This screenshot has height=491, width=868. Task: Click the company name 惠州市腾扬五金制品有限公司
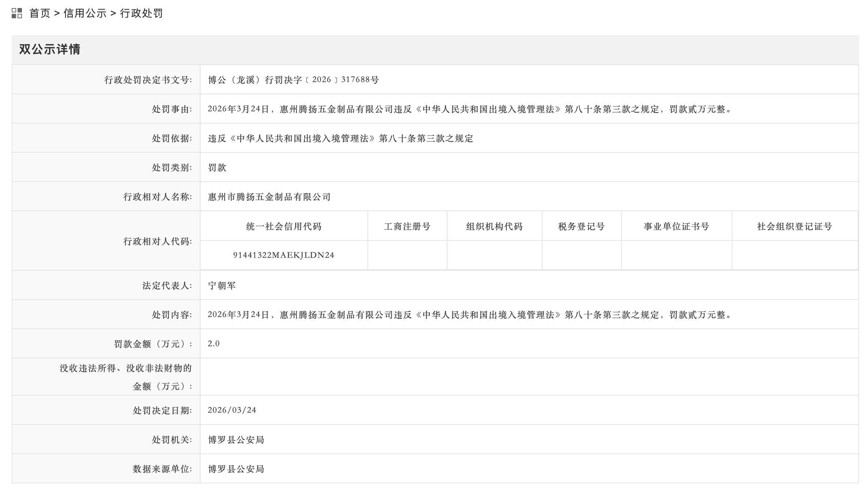click(x=269, y=197)
